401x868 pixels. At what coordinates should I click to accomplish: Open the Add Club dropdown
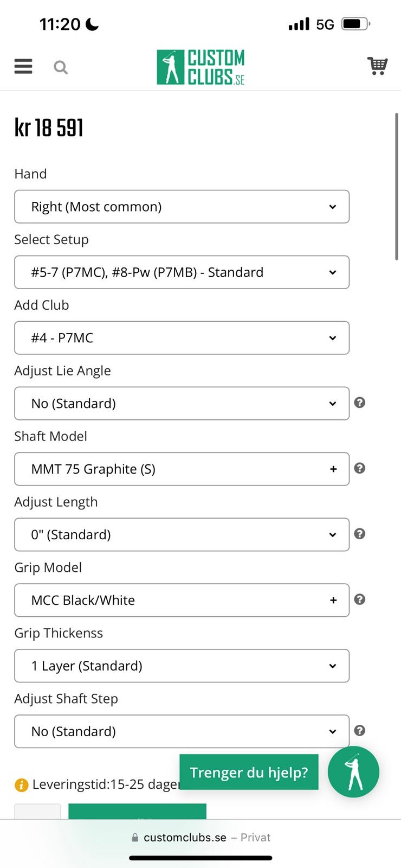click(x=182, y=338)
